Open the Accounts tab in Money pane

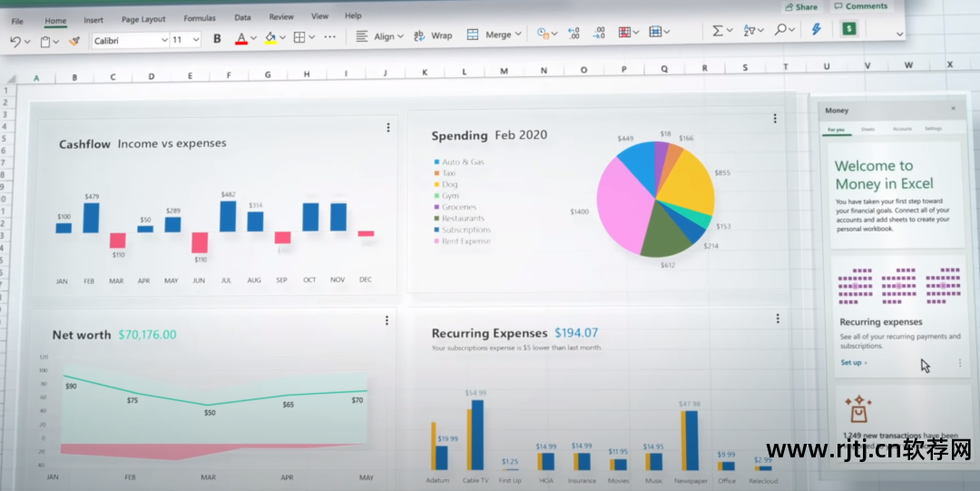tap(902, 130)
